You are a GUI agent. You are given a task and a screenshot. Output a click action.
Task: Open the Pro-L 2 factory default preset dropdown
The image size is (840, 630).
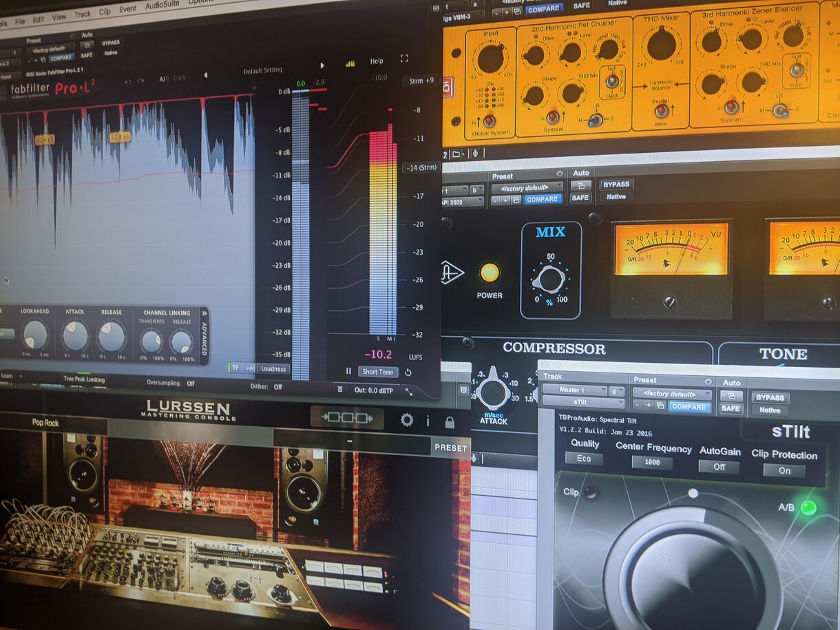[x=49, y=50]
